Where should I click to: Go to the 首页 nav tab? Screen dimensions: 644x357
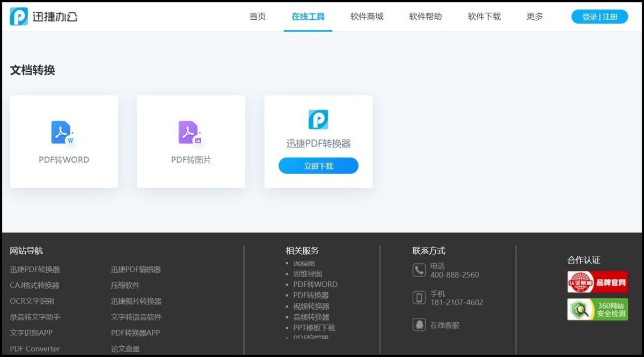258,17
